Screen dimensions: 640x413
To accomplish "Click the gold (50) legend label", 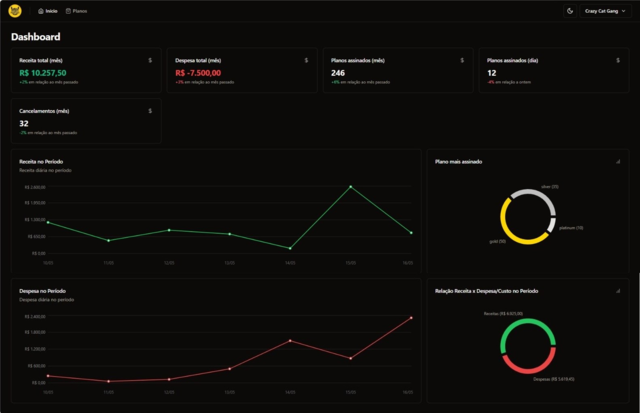I will click(498, 241).
